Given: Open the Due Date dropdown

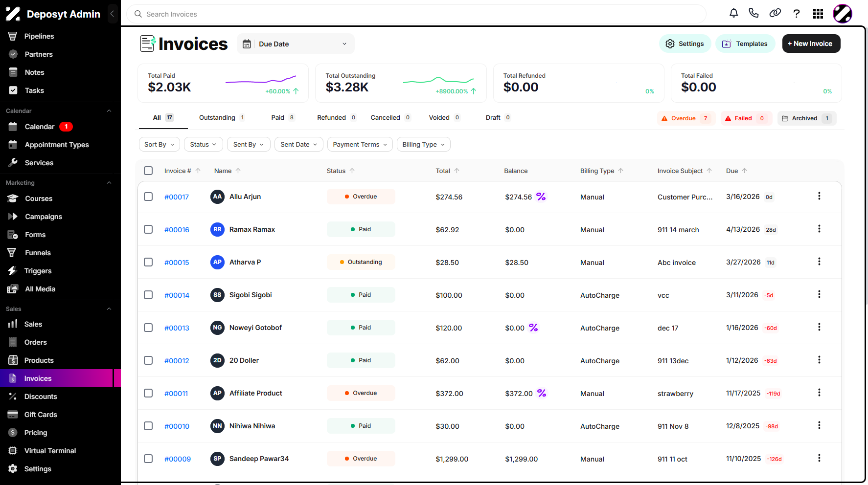Looking at the screenshot, I should pyautogui.click(x=296, y=44).
